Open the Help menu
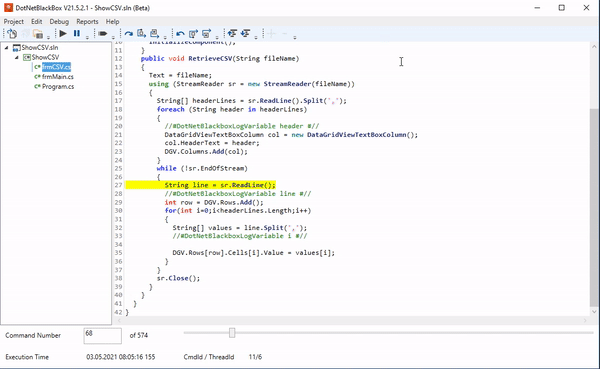Image resolution: width=600 pixels, height=369 pixels. (x=112, y=21)
